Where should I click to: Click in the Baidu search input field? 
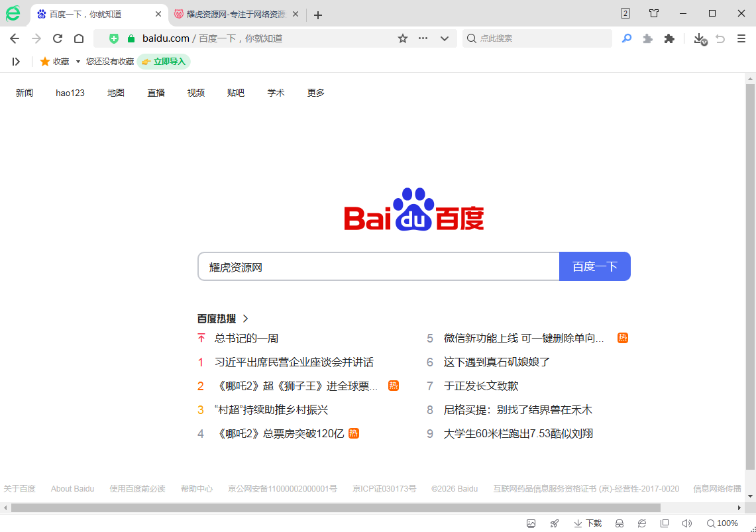pos(378,267)
